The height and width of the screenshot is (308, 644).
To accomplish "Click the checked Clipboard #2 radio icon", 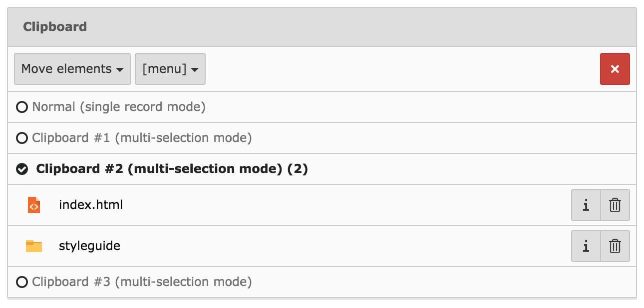I will [x=22, y=169].
